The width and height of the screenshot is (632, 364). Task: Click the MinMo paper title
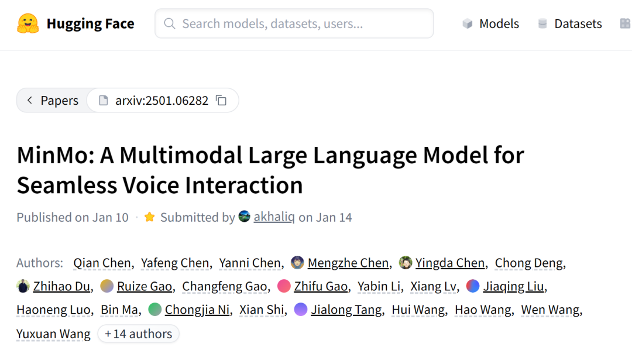270,170
